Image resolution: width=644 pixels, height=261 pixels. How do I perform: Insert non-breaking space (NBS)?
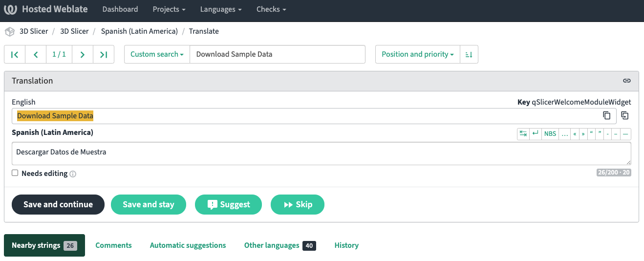point(550,133)
